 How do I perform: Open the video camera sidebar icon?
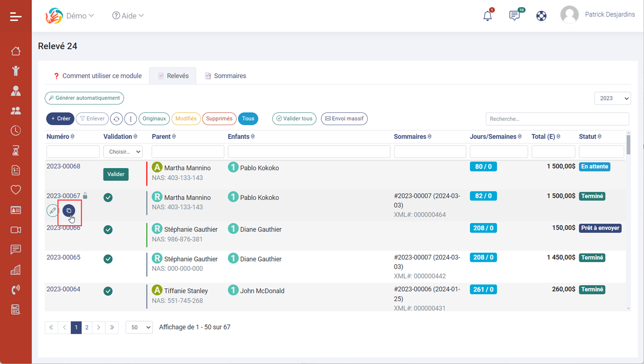[x=16, y=230]
